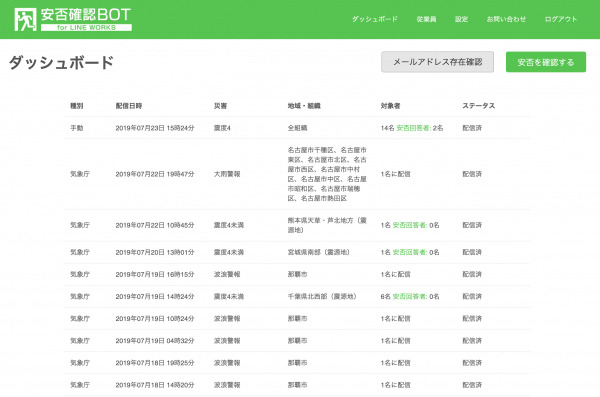
Task: Click the 名古屋市千種区 region list cell
Action: click(327, 174)
